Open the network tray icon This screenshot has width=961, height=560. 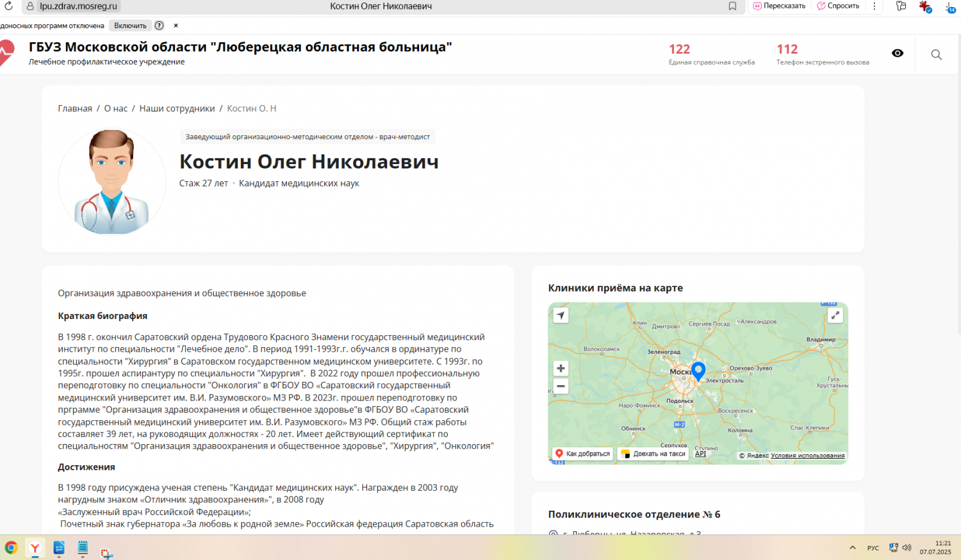893,548
